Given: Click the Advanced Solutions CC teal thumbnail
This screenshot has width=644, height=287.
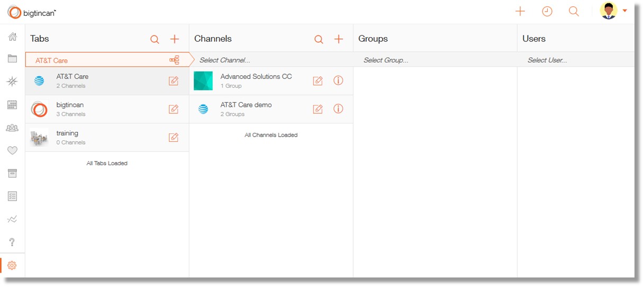Looking at the screenshot, I should 204,81.
